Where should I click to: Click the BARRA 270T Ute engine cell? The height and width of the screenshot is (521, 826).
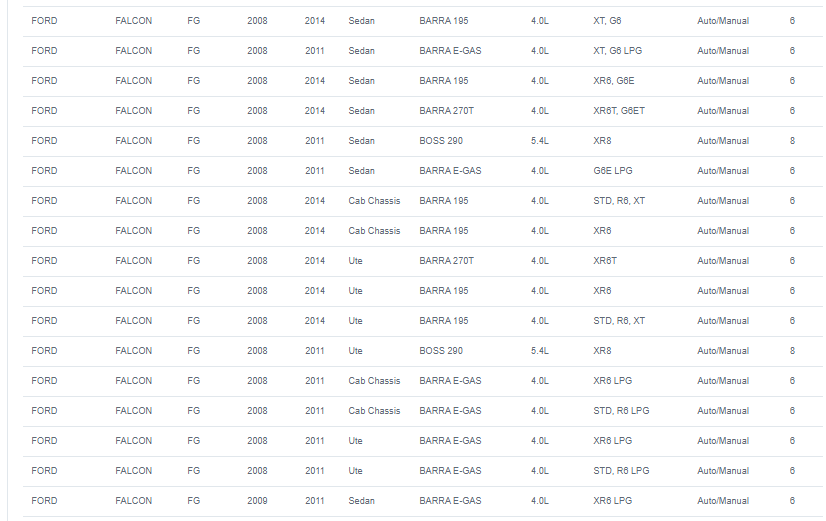pyautogui.click(x=446, y=261)
